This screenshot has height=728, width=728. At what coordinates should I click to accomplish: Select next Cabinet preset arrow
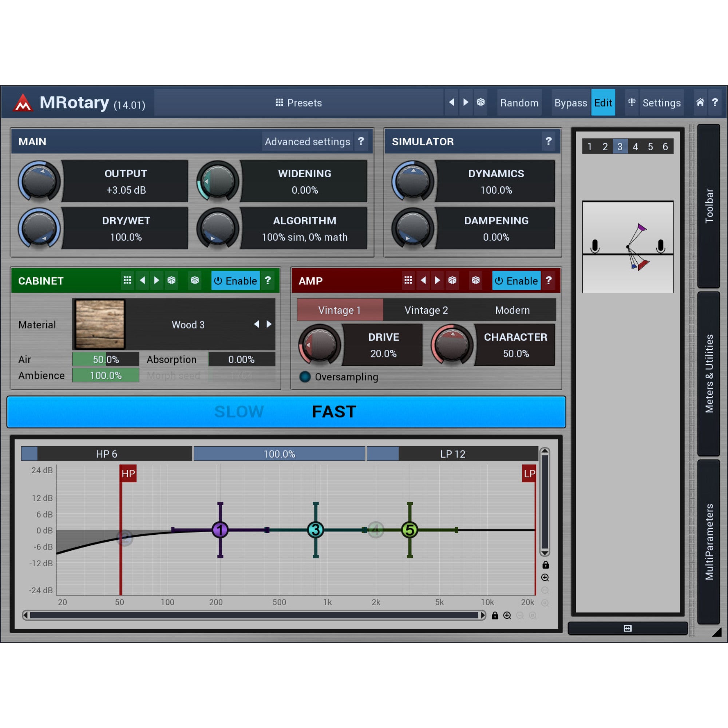coord(157,280)
